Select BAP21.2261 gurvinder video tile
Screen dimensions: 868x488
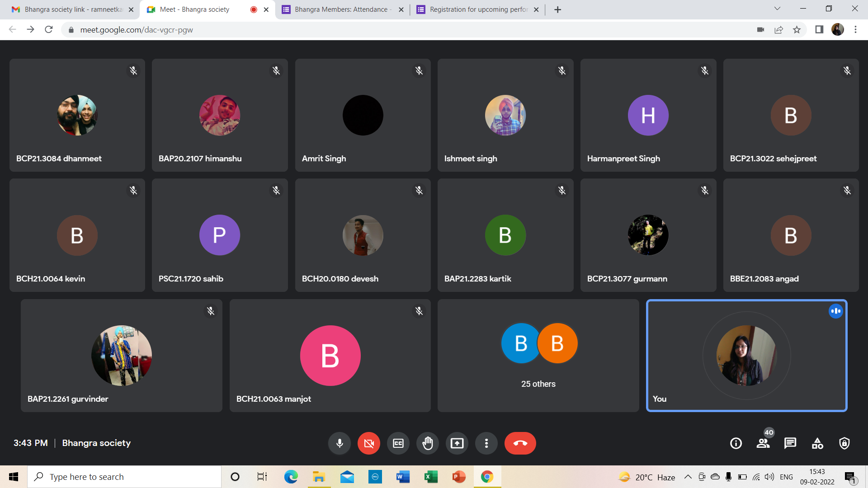point(121,356)
